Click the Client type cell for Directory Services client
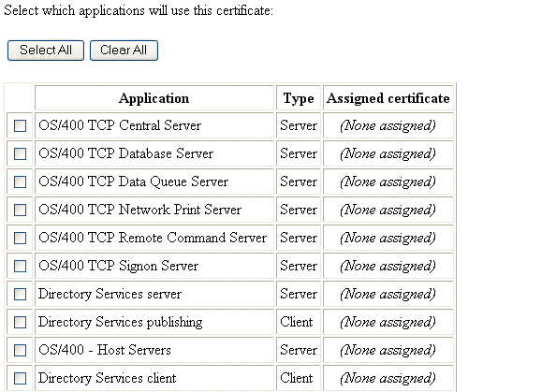Image resolution: width=556 pixels, height=392 pixels. 297,378
